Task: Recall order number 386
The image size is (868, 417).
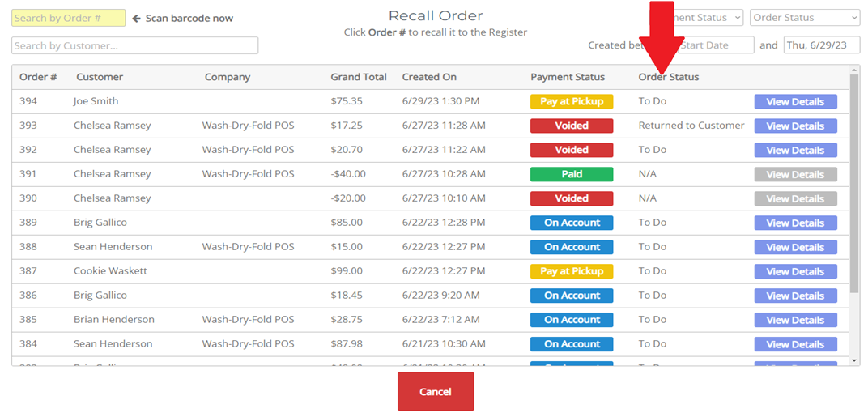Action: (x=28, y=296)
